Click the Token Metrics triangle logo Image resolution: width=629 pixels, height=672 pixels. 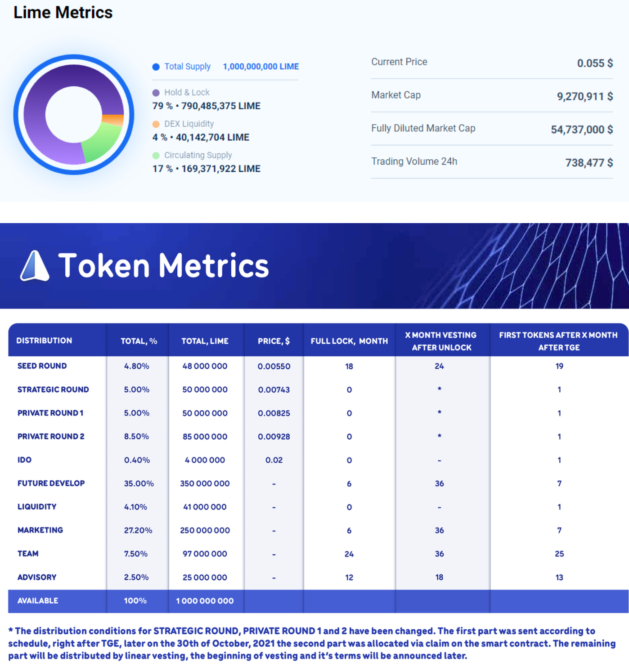[34, 266]
